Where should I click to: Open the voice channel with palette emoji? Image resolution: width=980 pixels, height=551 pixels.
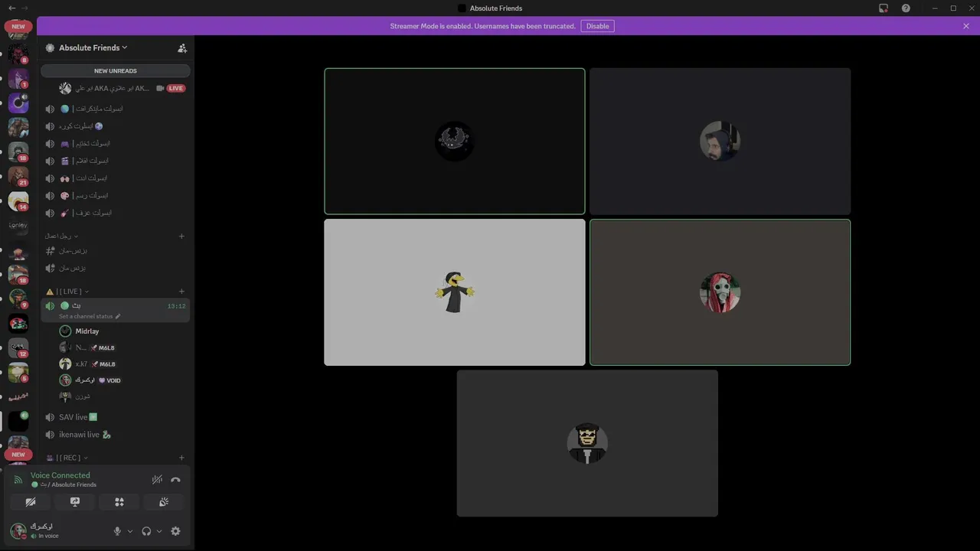click(115, 195)
